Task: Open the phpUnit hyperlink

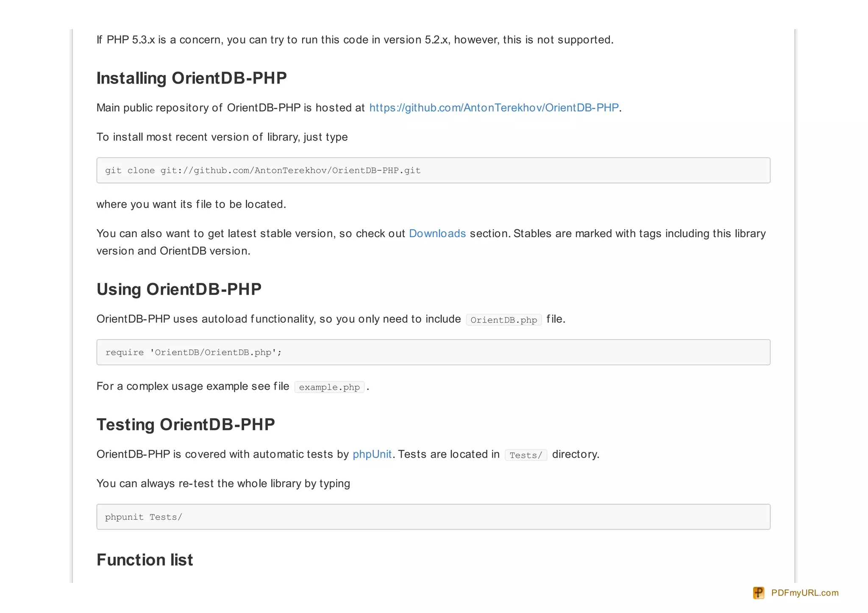Action: tap(372, 454)
